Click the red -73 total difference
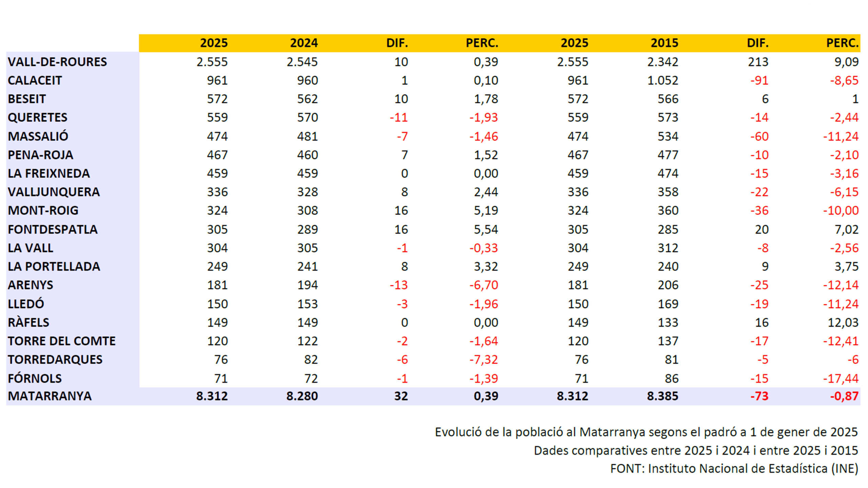 759,396
